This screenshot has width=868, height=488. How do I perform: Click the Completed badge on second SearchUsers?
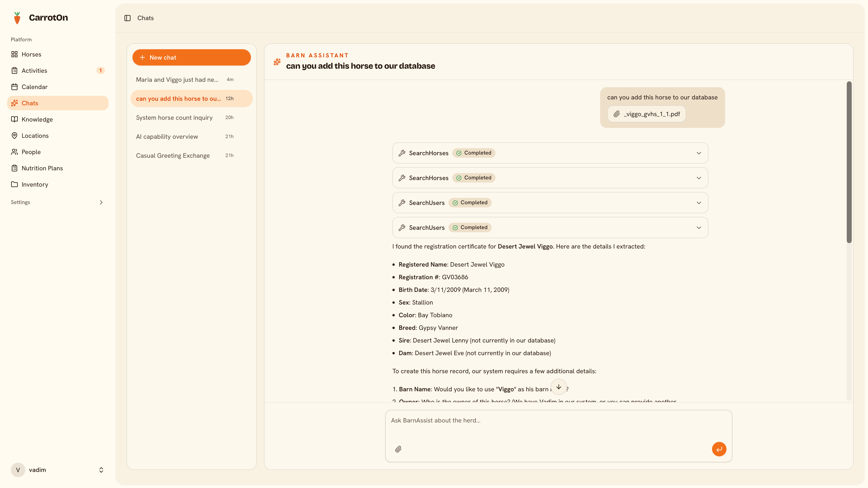470,228
